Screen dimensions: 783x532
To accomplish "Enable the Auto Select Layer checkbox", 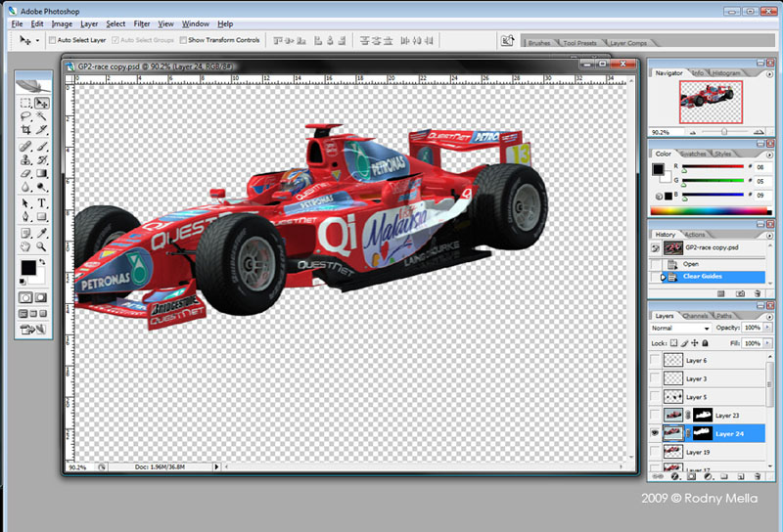I will point(52,40).
